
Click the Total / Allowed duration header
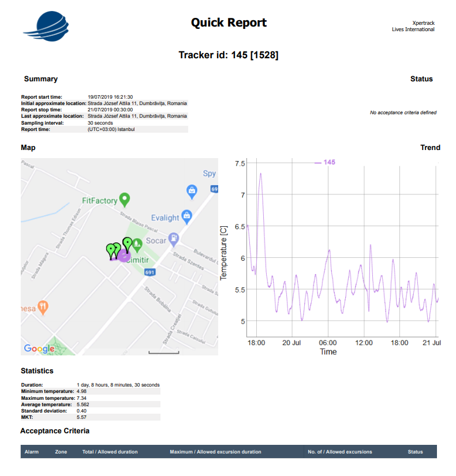coord(110,452)
